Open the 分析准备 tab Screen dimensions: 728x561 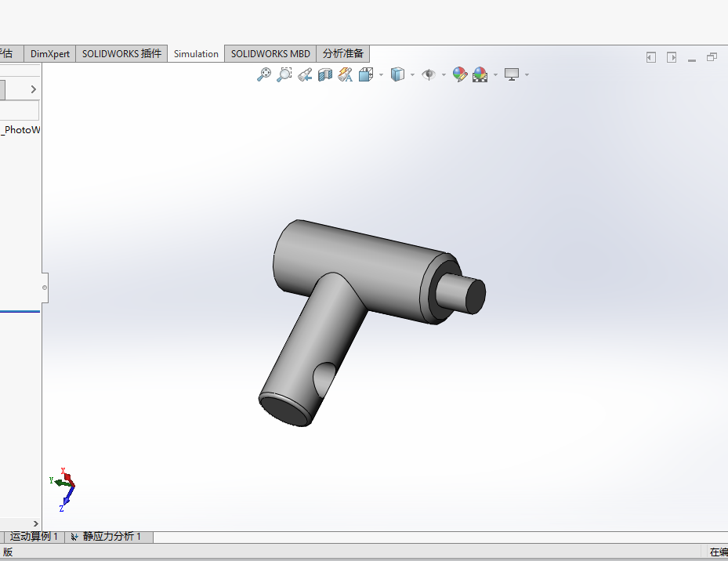pyautogui.click(x=343, y=54)
